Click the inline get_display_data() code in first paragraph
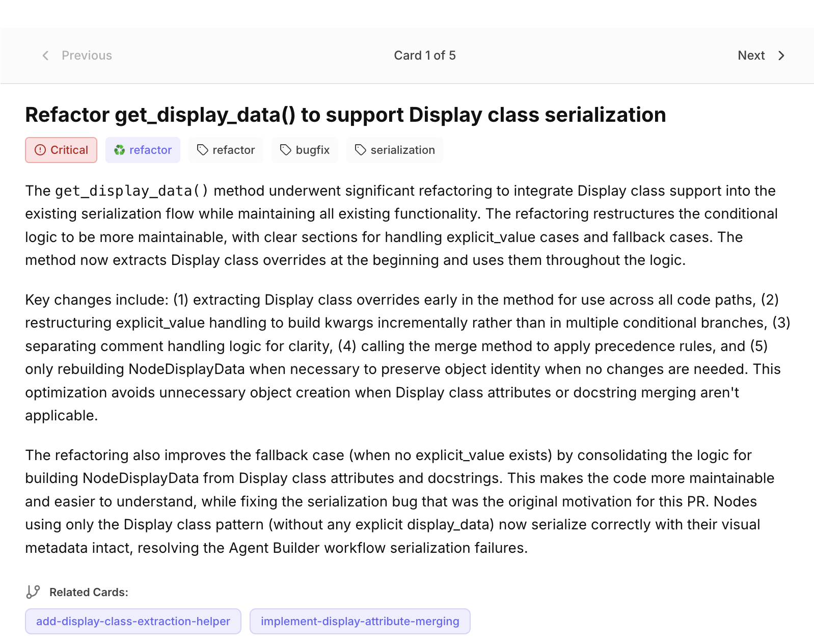 coord(131,191)
